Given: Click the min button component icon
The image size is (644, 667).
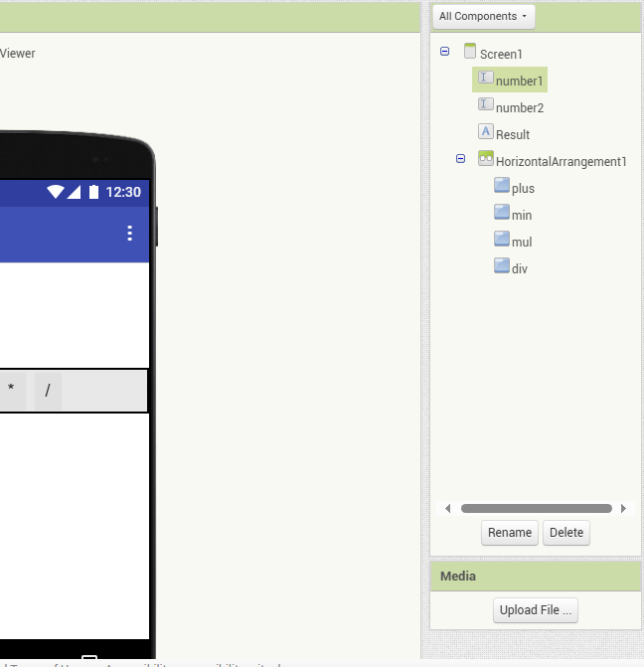Looking at the screenshot, I should coord(502,213).
